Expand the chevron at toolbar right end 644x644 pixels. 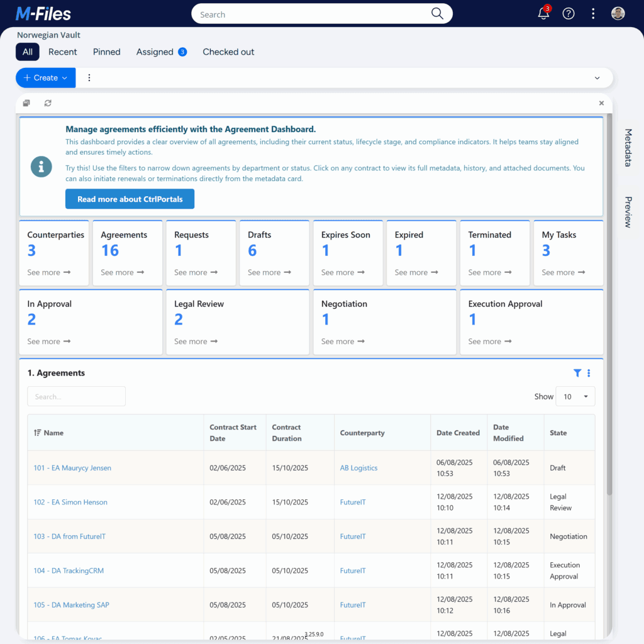[597, 78]
